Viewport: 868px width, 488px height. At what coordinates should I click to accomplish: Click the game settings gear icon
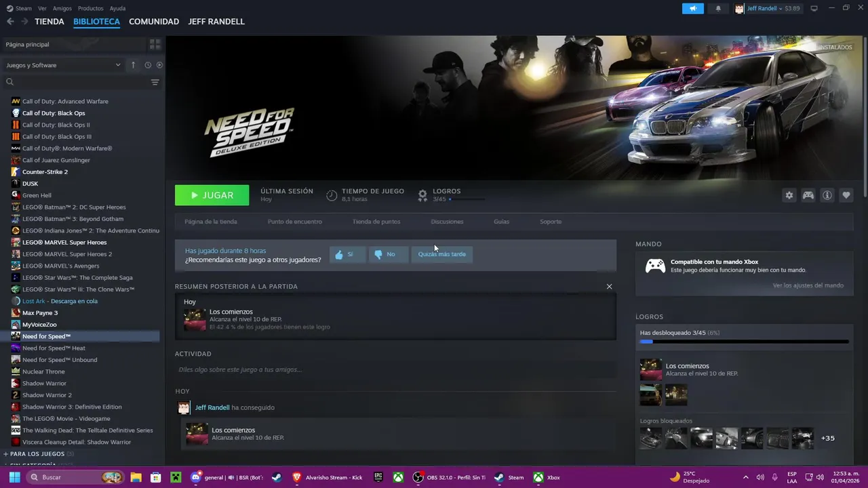tap(789, 195)
